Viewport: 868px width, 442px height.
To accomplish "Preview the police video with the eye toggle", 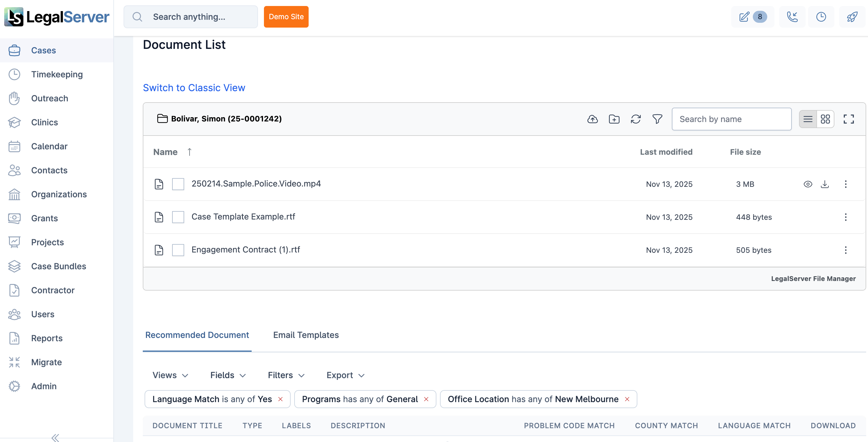I will [x=808, y=184].
